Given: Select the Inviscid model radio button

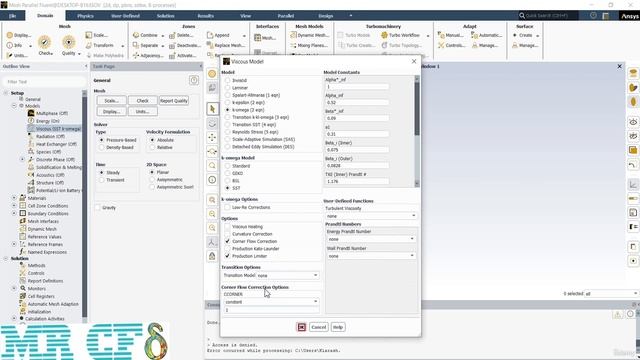Looking at the screenshot, I should tap(227, 80).
